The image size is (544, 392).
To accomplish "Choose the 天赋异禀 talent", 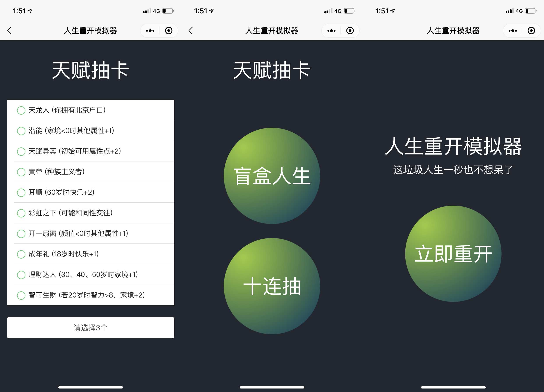I will pos(21,151).
